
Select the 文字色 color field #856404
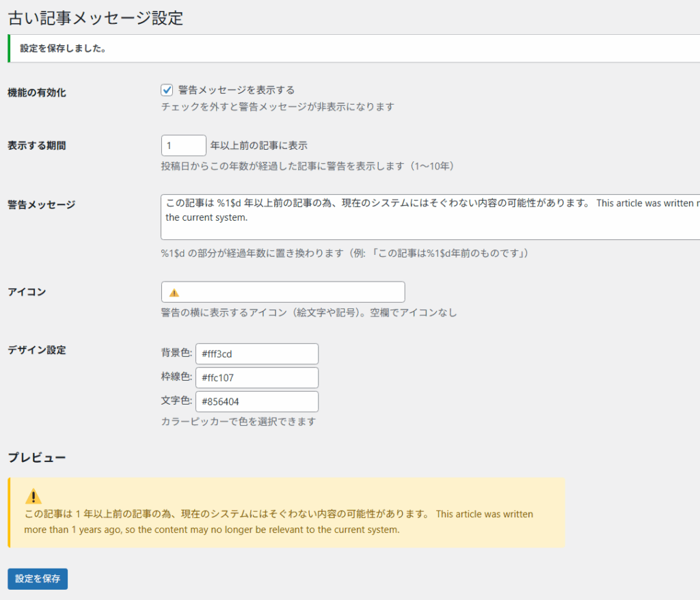(x=256, y=402)
